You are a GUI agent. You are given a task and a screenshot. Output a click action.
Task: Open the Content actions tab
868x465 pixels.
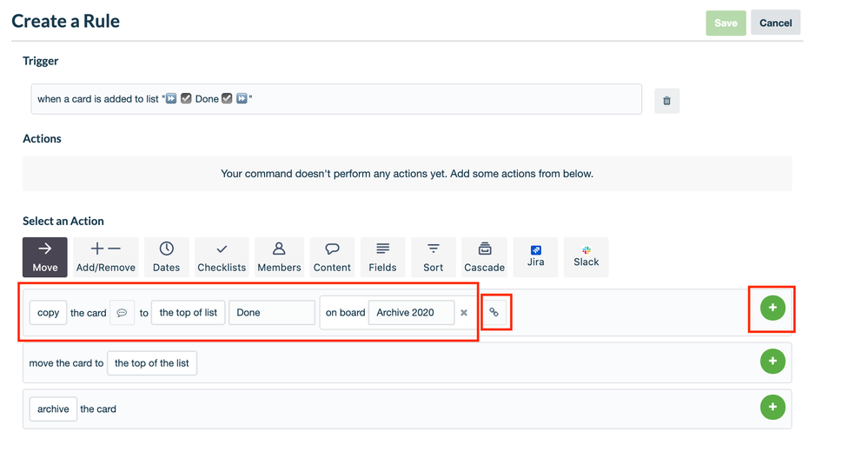coord(332,257)
